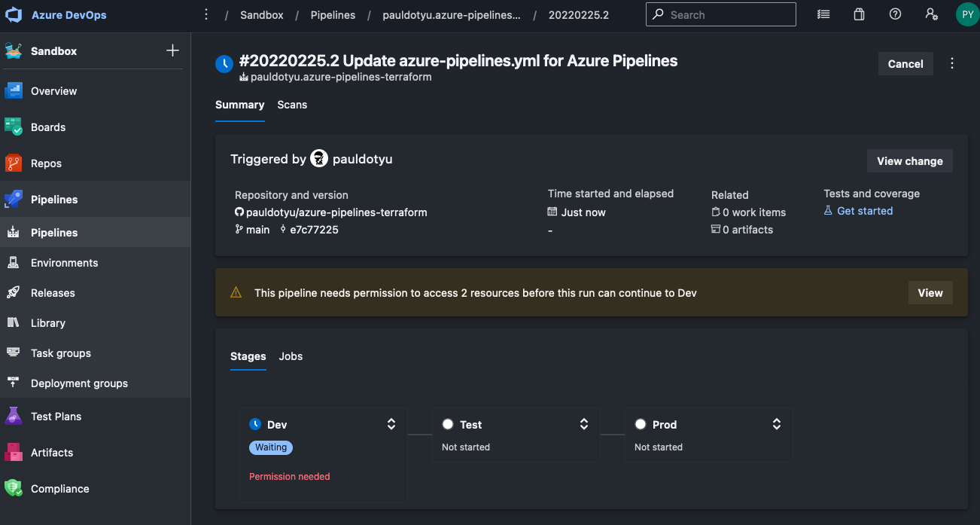Expand the Prod stage card
Screen dimensions: 980x525
coord(777,424)
